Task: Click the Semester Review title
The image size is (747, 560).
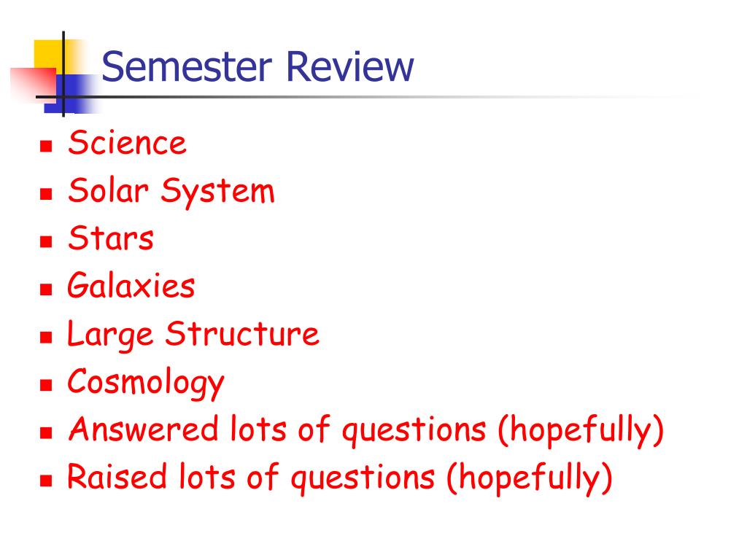Action: click(x=258, y=66)
